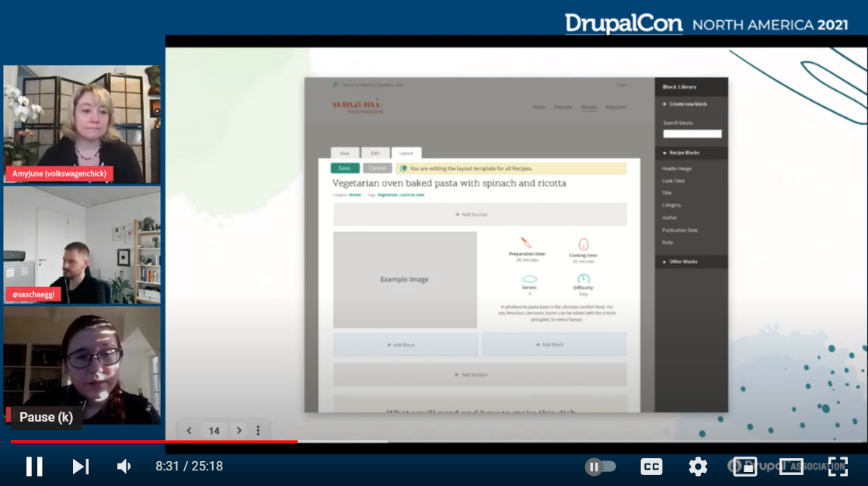Click the AmyJune speaker video thumbnail
The image size is (868, 486).
[82, 124]
